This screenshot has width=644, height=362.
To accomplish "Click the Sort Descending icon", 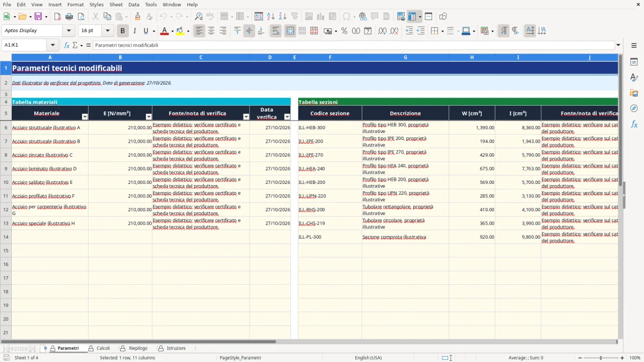I will [x=283, y=17].
